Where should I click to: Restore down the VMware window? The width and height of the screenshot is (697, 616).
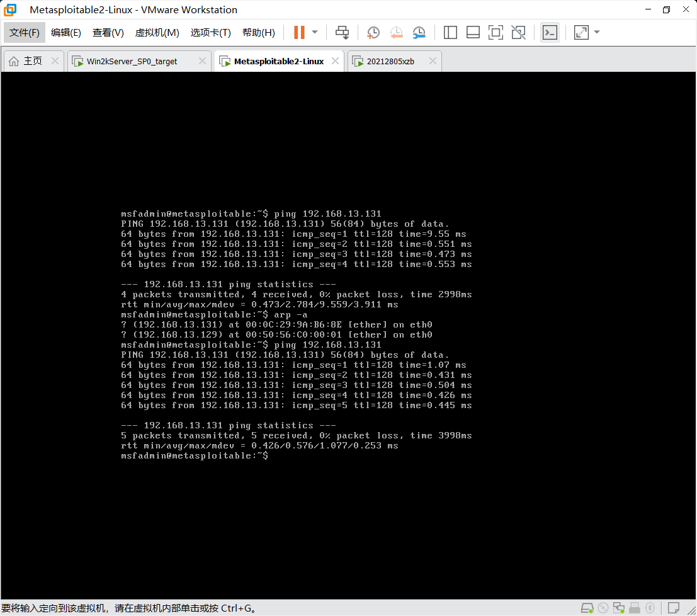point(666,10)
